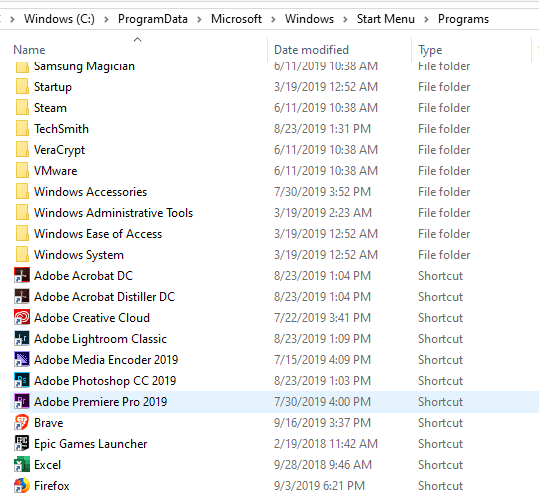Select the Firefox shortcut icon
This screenshot has height=493, width=539.
pos(22,485)
